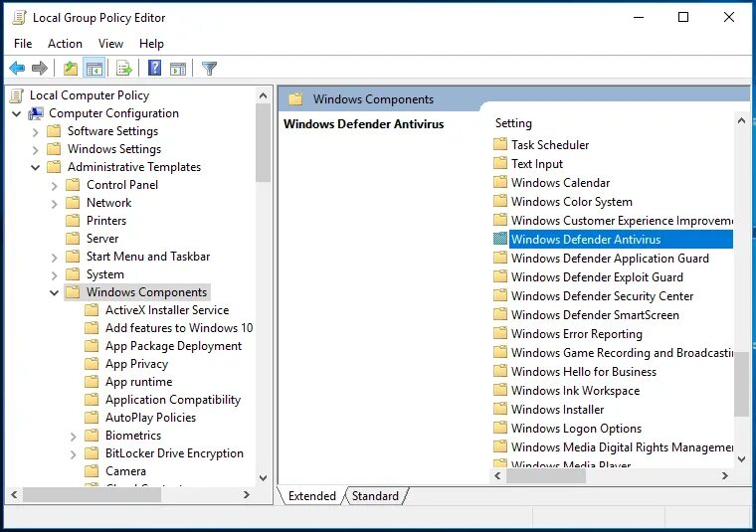The height and width of the screenshot is (532, 756).
Task: Click tree pane vertical scroll up arrow
Action: click(x=264, y=95)
